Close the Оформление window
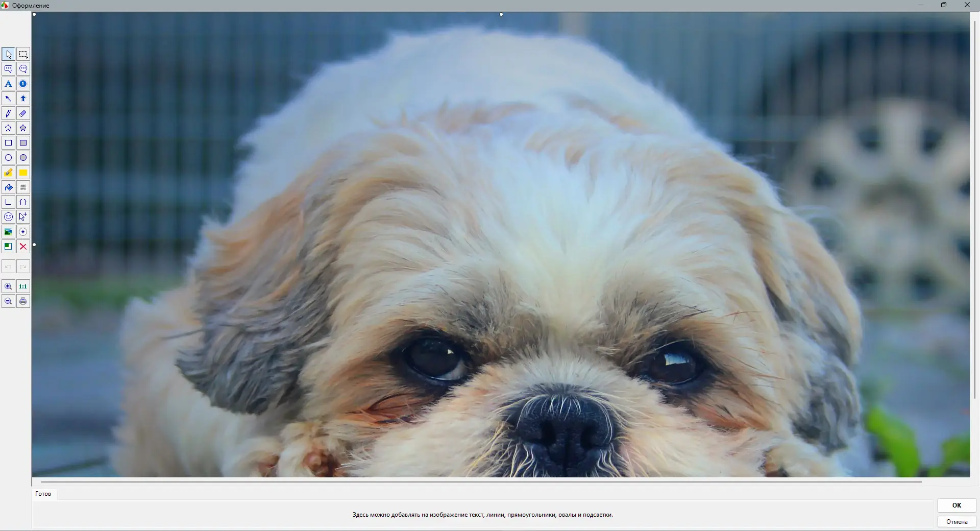The image size is (980, 531). [x=967, y=5]
